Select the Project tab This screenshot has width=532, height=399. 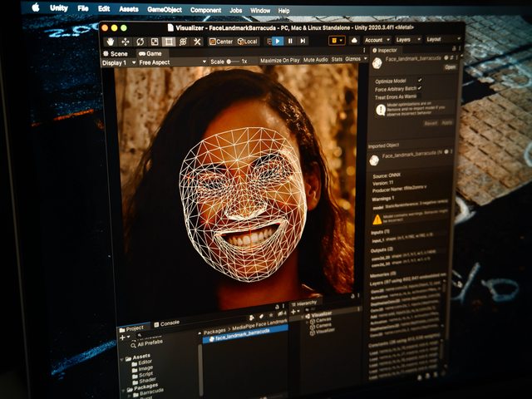pyautogui.click(x=131, y=328)
